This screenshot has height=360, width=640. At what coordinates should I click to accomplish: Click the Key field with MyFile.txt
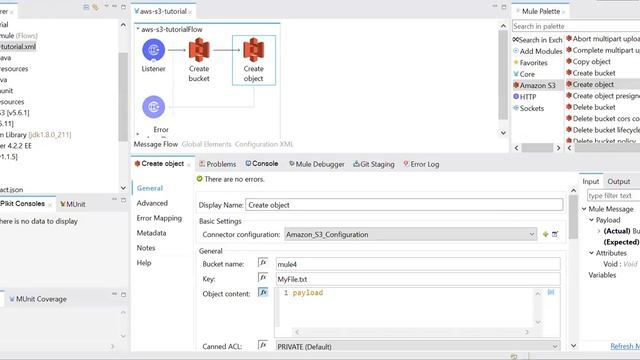point(418,279)
